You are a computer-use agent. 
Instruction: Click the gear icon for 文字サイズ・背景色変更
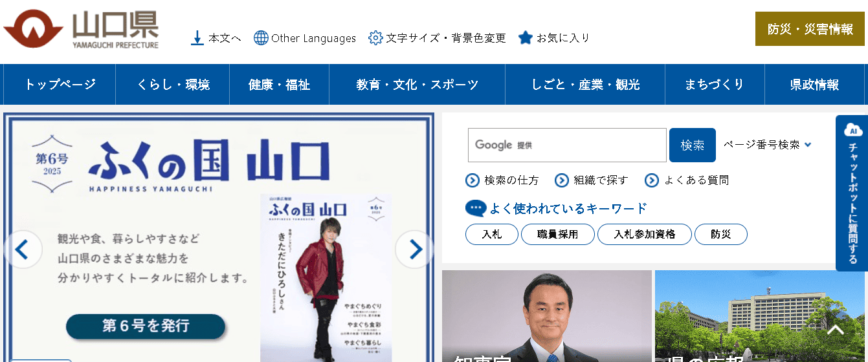point(375,38)
